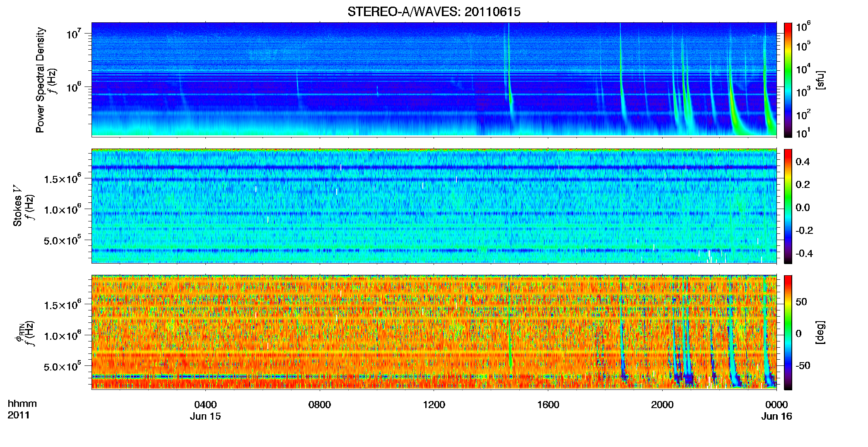The image size is (868, 447).
Task: Click the phi RTN degree colorbar
Action: (788, 332)
